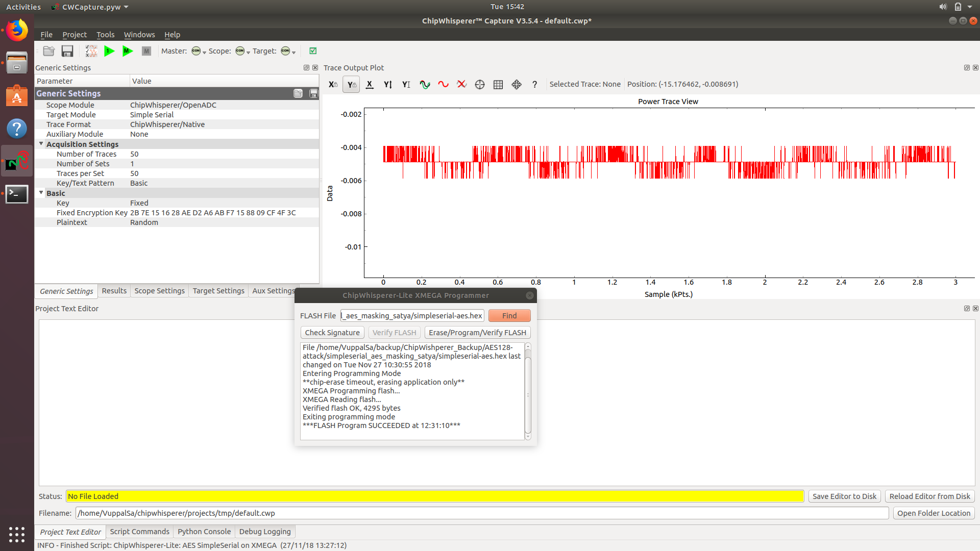Click Find button in XMEGA Programmer
980x551 pixels.
[x=509, y=316]
